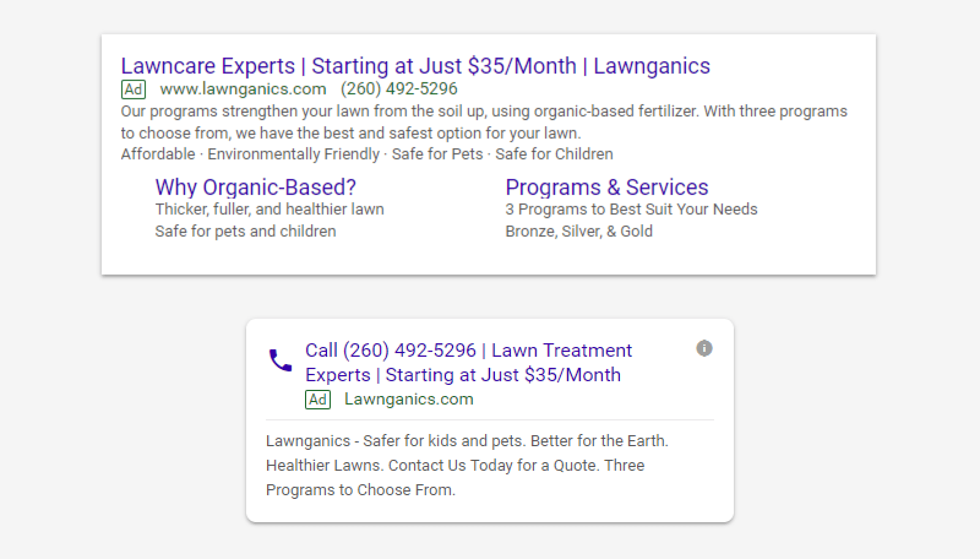The width and height of the screenshot is (980, 559).
Task: Click the 'Affordable' callout in the top ad
Action: [157, 154]
